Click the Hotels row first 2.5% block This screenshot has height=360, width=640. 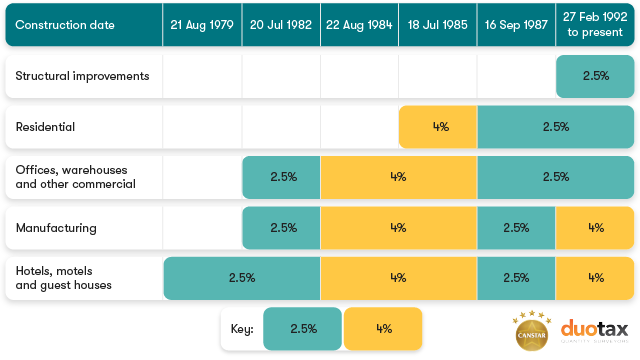tap(242, 278)
